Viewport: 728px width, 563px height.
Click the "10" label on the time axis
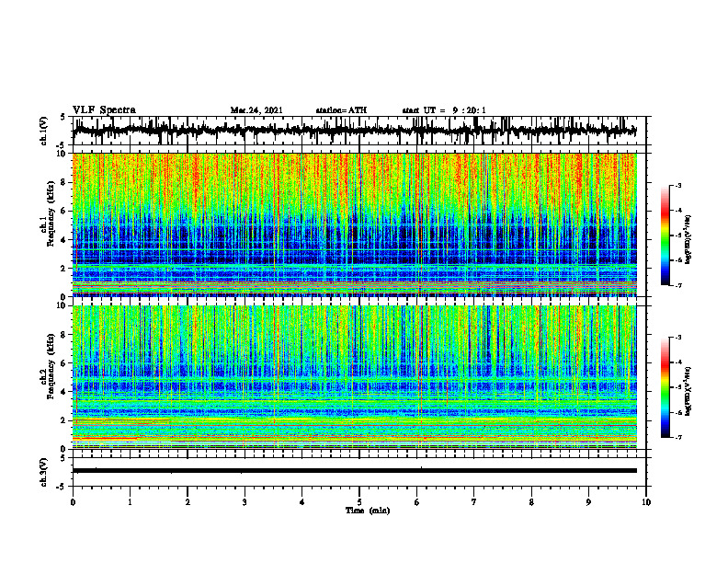point(646,502)
